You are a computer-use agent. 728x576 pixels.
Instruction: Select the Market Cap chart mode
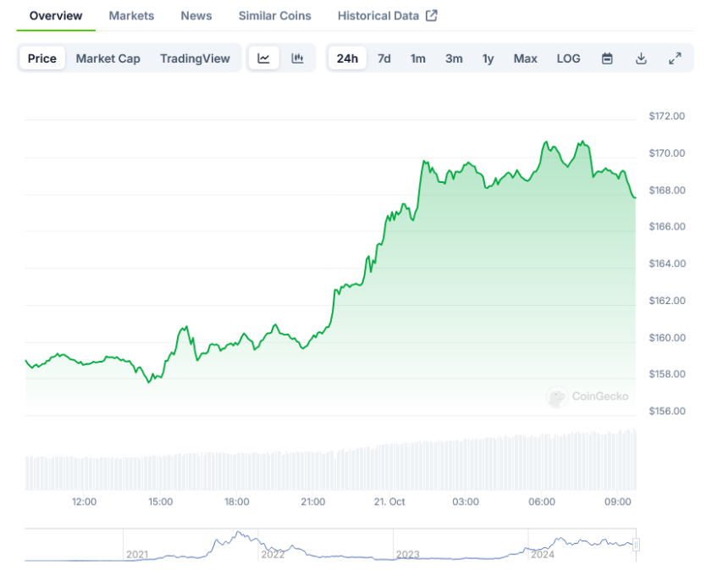[x=108, y=58]
